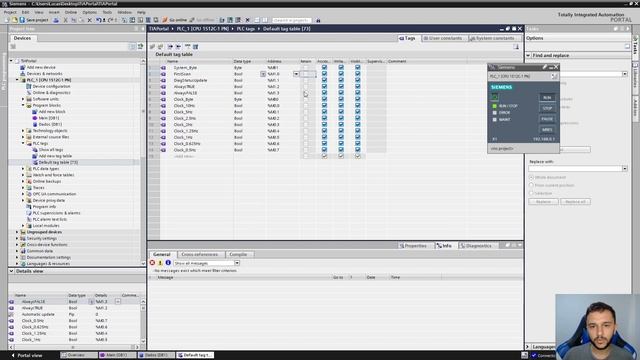Screen dimensions: 640x360
Task: Click the Cut scissors toolbar icon
Action: tap(65, 20)
